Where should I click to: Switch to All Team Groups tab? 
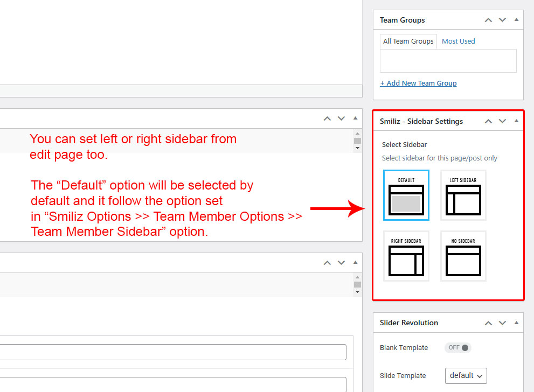[x=408, y=41]
